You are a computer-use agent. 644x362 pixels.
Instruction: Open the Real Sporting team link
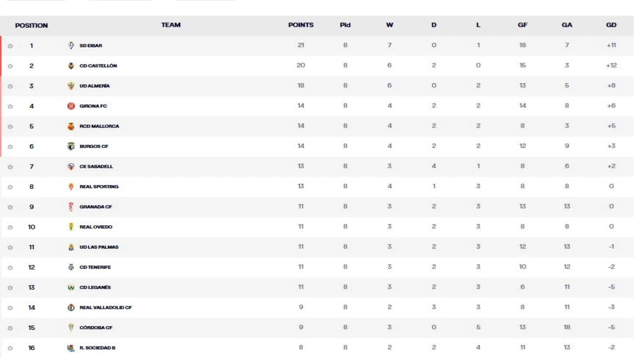tap(99, 187)
